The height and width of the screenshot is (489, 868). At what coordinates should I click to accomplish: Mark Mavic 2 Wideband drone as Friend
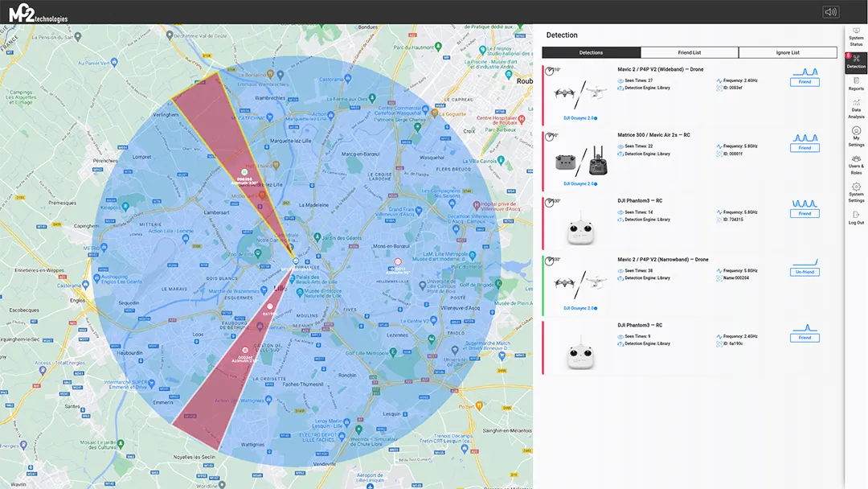805,82
